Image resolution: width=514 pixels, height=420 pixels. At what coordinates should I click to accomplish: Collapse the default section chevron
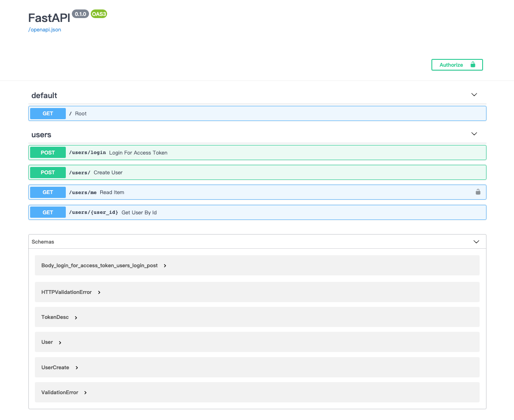coord(474,95)
